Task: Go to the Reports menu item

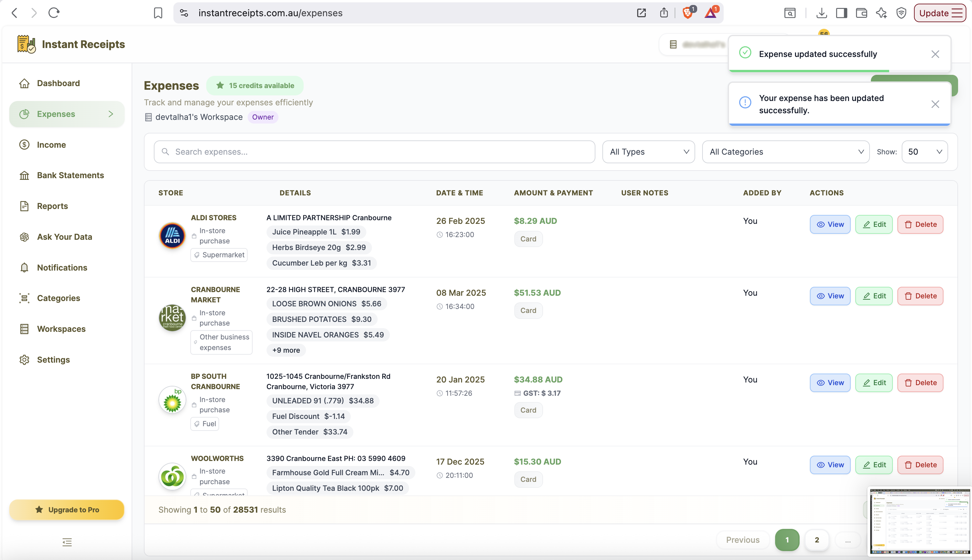Action: coord(52,206)
